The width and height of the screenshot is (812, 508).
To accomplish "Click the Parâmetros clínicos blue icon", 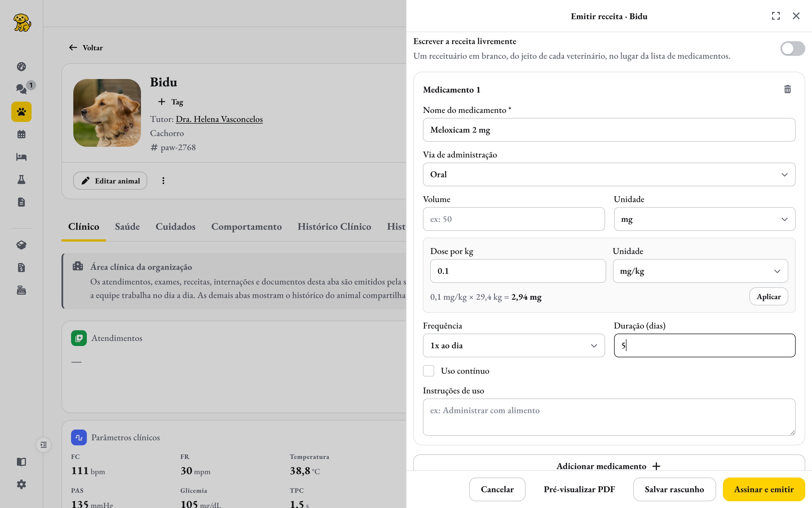I will [x=79, y=437].
